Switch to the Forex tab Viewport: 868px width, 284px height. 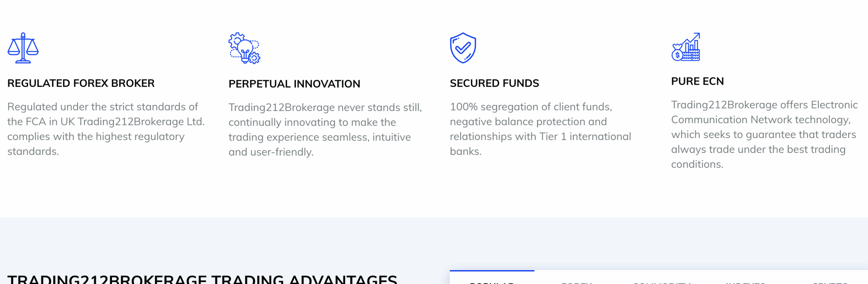(577, 281)
